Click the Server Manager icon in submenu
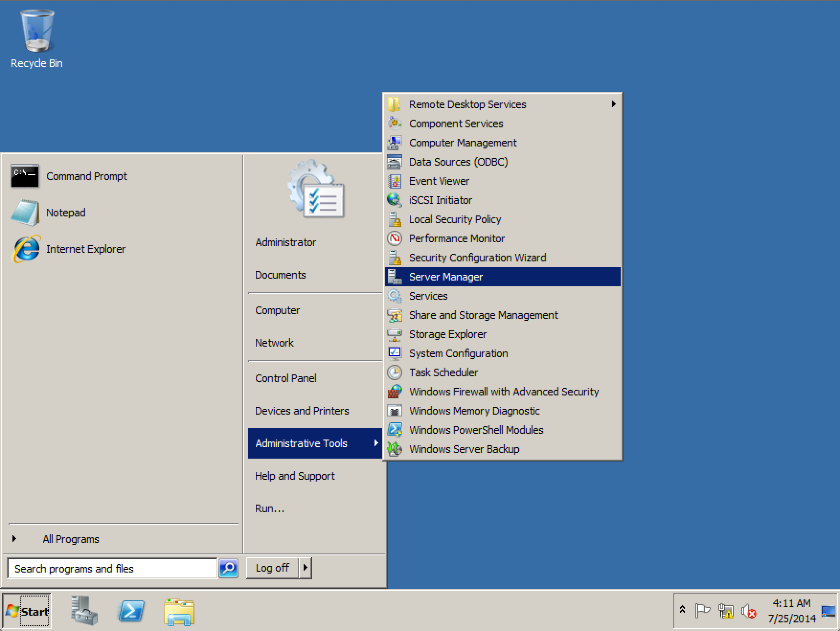This screenshot has width=840, height=631. click(395, 277)
